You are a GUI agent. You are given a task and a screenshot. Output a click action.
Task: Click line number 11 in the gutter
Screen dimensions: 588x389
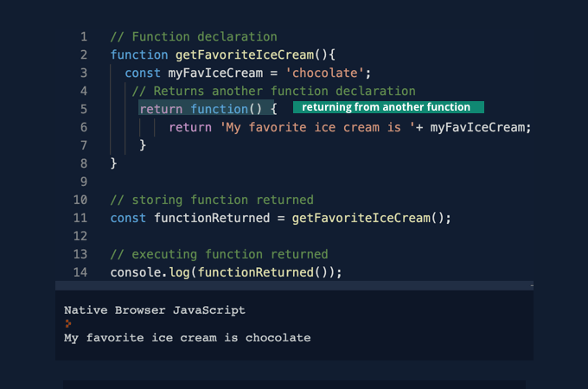pos(80,218)
